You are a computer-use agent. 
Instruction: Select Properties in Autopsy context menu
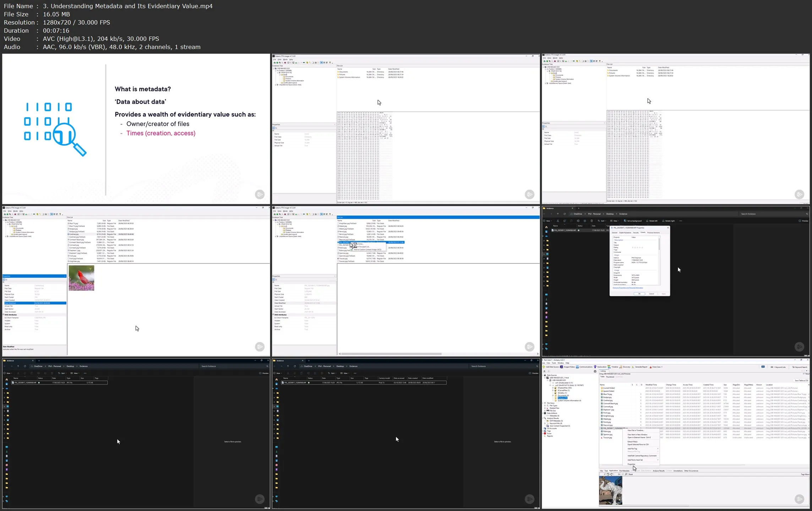[x=631, y=464]
